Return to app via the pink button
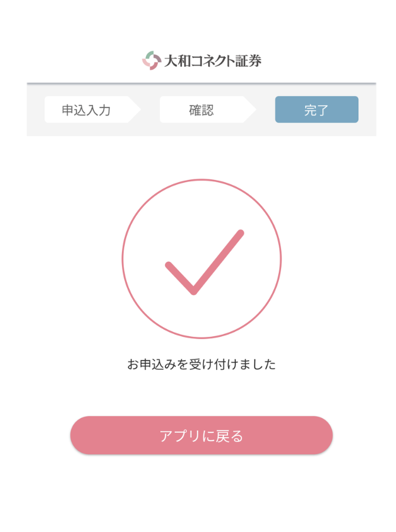Screen dimensions: 396x532 [x=202, y=436]
